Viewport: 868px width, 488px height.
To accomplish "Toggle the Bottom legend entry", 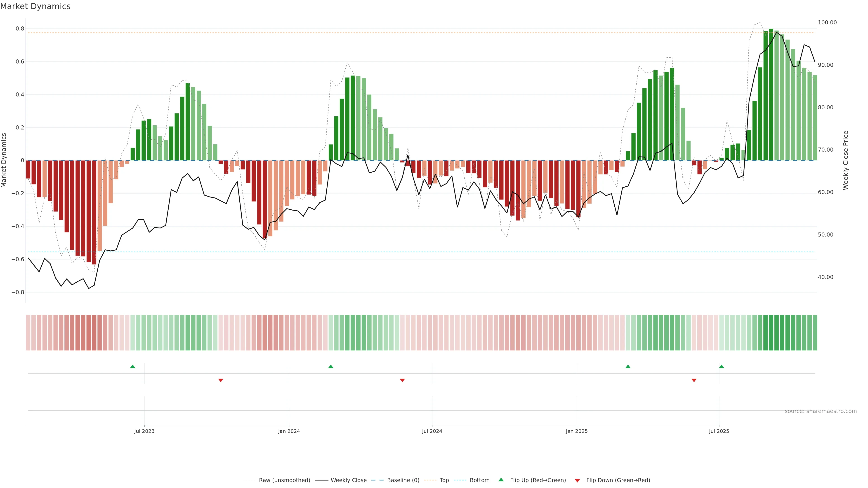I will (x=479, y=480).
